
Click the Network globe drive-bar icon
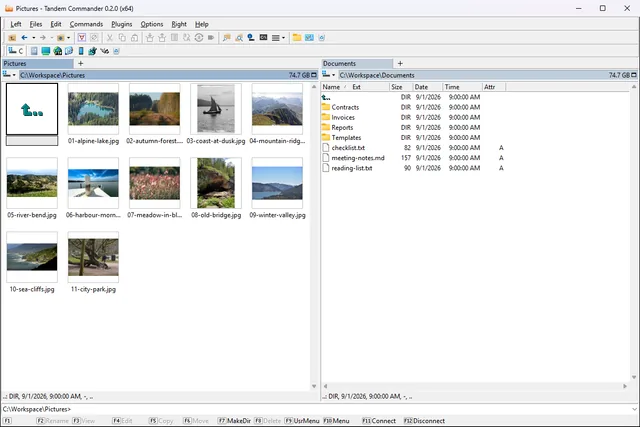pyautogui.click(x=58, y=51)
